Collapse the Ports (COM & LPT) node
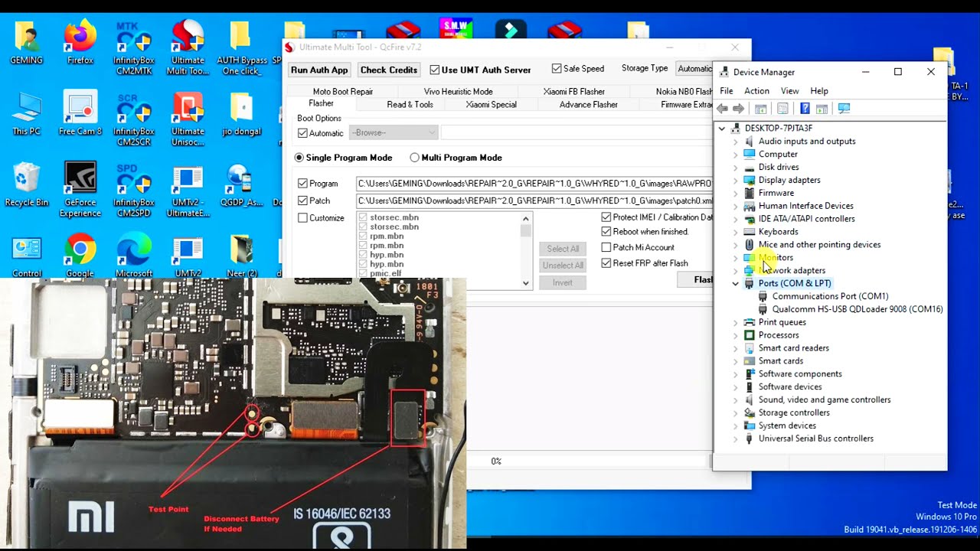The width and height of the screenshot is (980, 551). click(x=736, y=283)
